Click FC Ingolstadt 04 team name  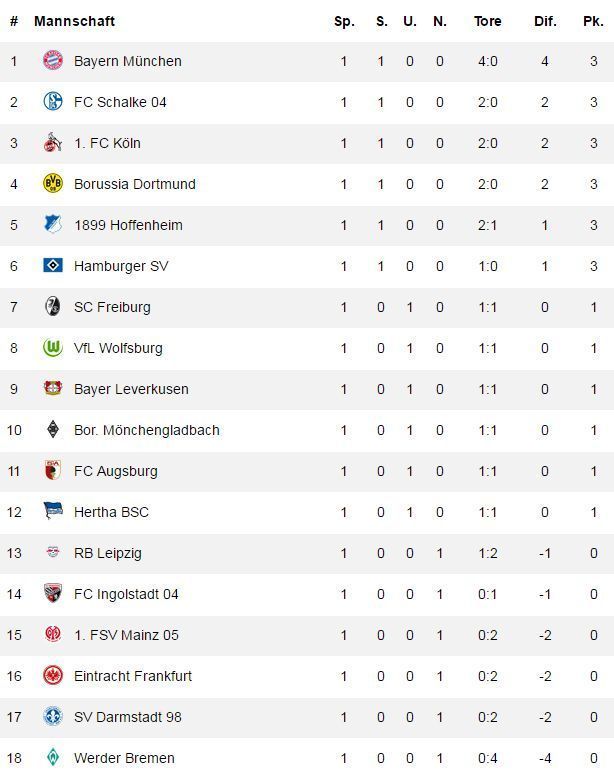(x=126, y=594)
